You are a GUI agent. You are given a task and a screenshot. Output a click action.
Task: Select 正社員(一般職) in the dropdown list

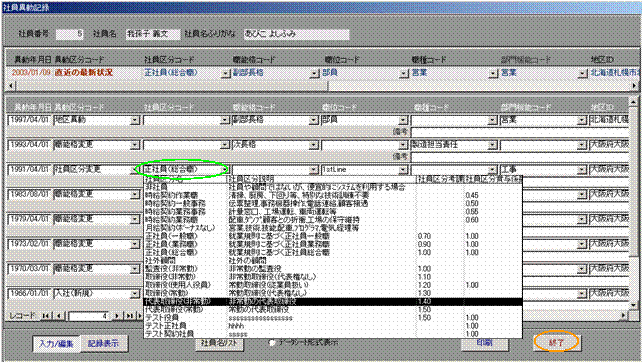pos(333,236)
